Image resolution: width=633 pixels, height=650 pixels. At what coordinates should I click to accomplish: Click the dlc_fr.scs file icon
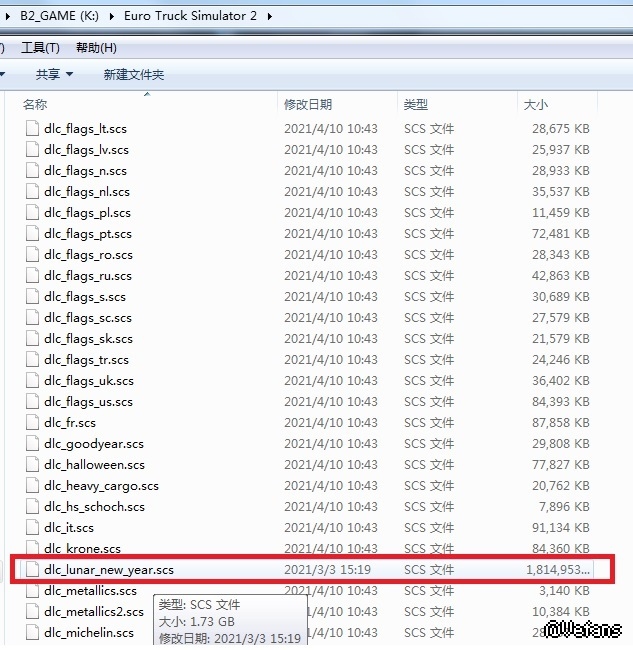point(32,423)
